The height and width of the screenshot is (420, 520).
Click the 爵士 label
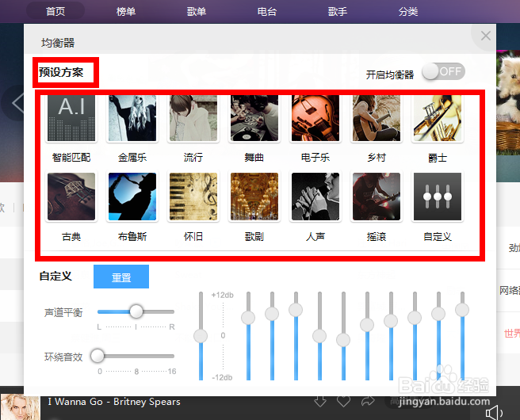point(438,158)
